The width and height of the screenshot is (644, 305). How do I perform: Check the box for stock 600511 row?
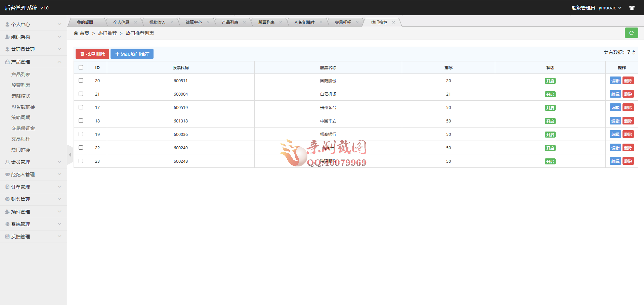81,81
